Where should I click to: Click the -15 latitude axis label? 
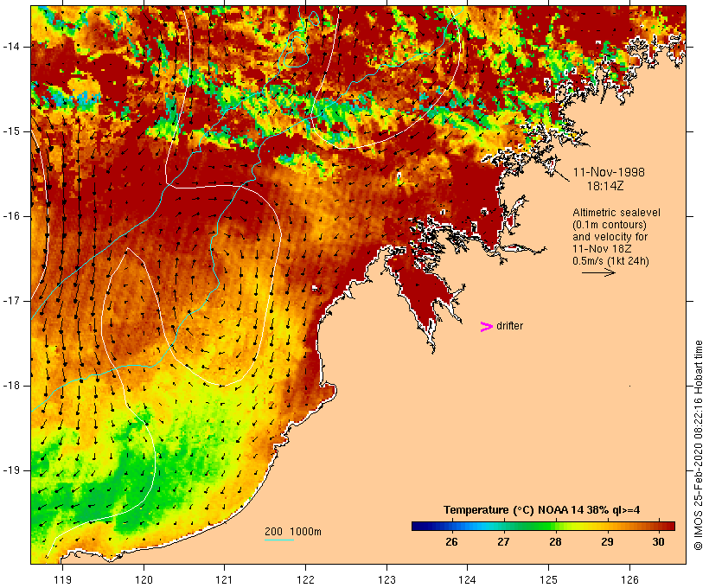click(x=11, y=131)
